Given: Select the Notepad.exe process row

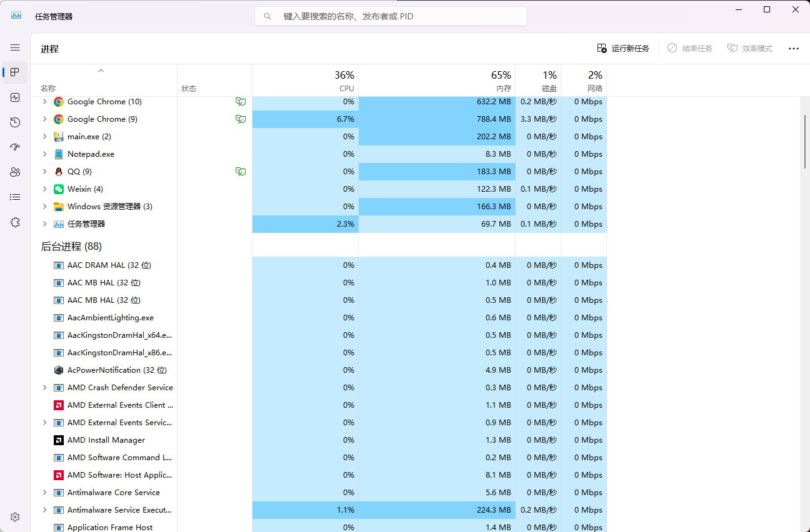Looking at the screenshot, I should pyautogui.click(x=91, y=154).
